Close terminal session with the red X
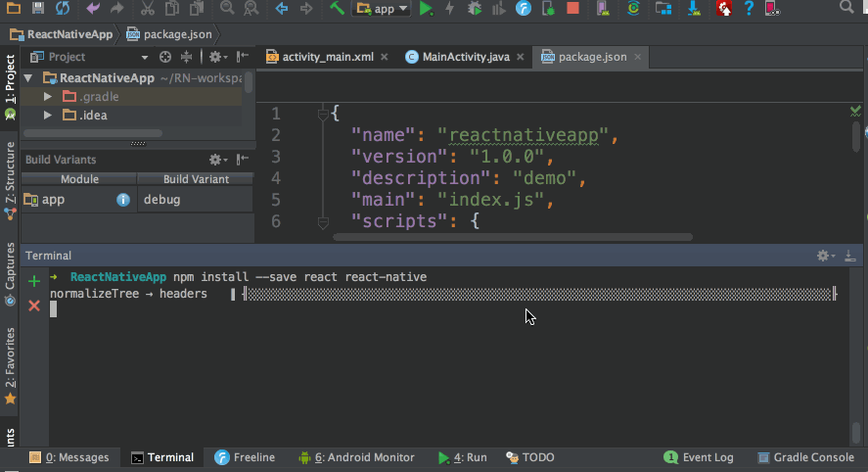The width and height of the screenshot is (868, 472). tap(34, 306)
